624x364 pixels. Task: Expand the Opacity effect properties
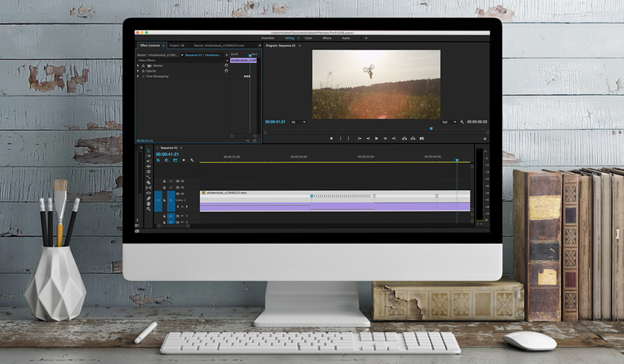point(137,71)
